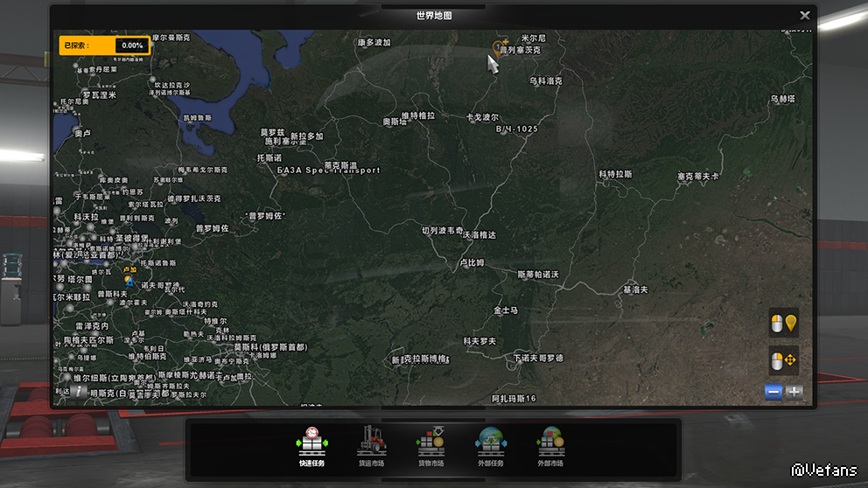The width and height of the screenshot is (868, 488).
Task: Select the city 卢加 highlighted in yellow
Action: coord(129,269)
